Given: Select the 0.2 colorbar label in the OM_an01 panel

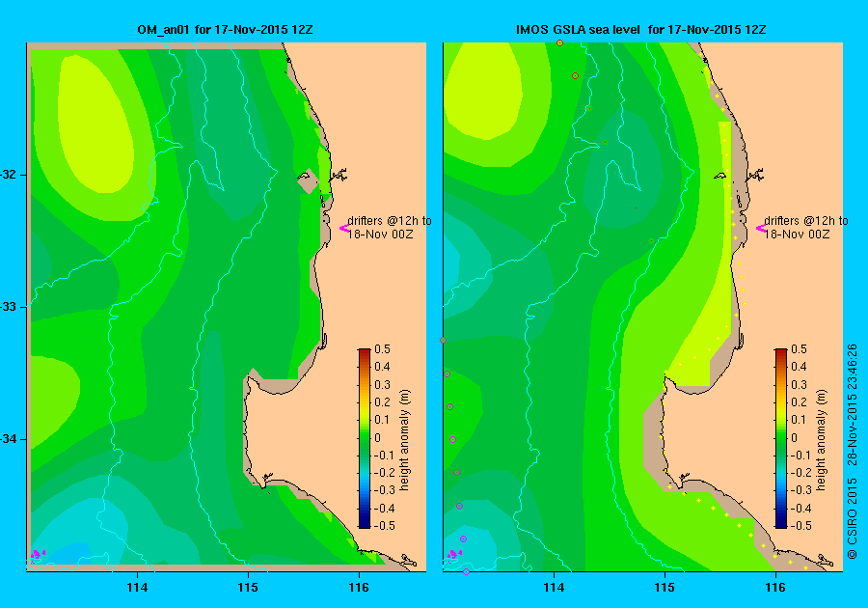Looking at the screenshot, I should tap(382, 402).
